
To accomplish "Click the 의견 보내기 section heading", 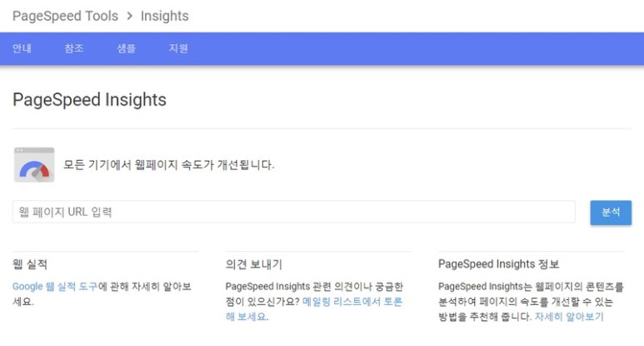I will click(253, 264).
